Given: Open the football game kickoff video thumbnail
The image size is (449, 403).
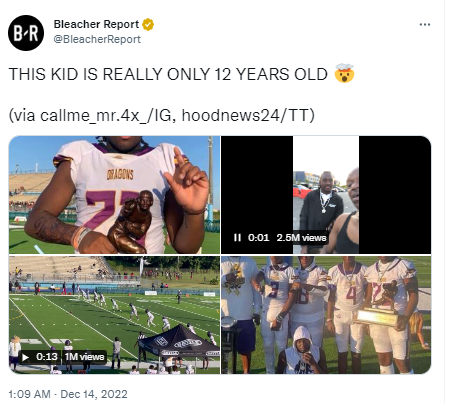Looking at the screenshot, I should [x=114, y=315].
